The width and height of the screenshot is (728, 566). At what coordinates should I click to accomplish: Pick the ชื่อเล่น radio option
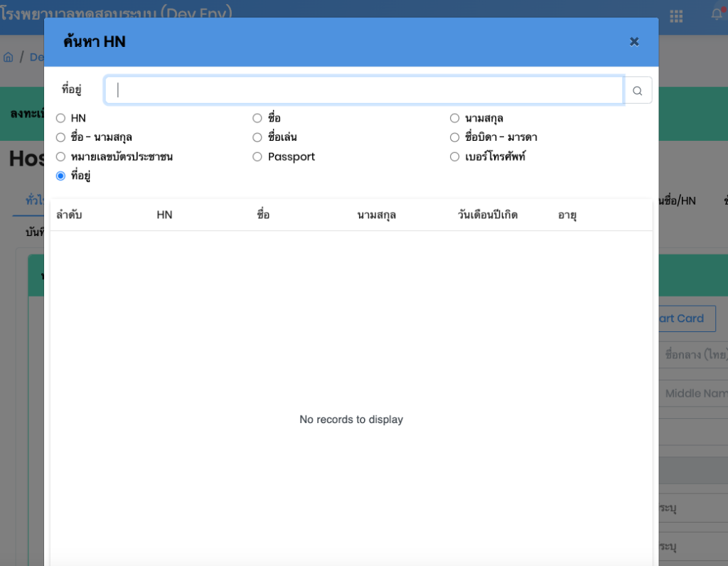tap(257, 137)
